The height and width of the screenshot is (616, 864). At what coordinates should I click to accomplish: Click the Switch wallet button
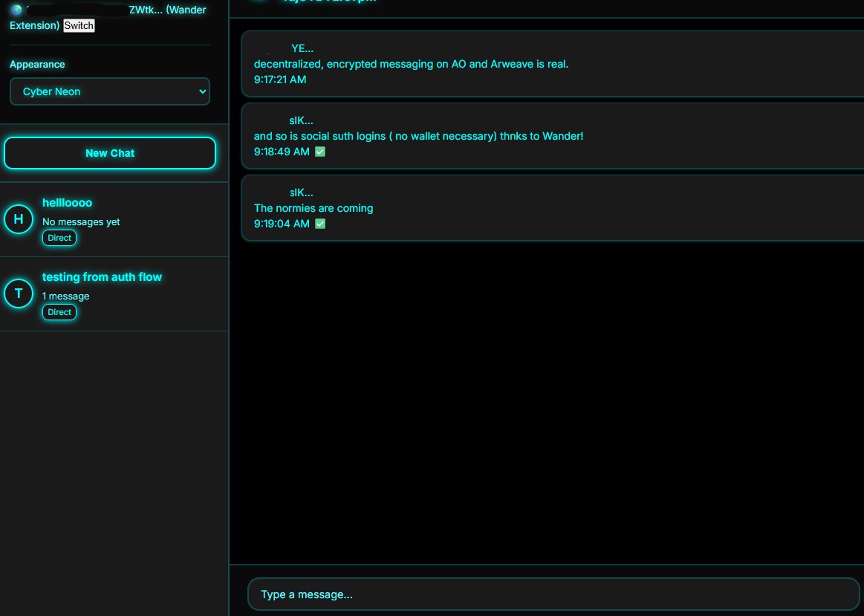79,25
